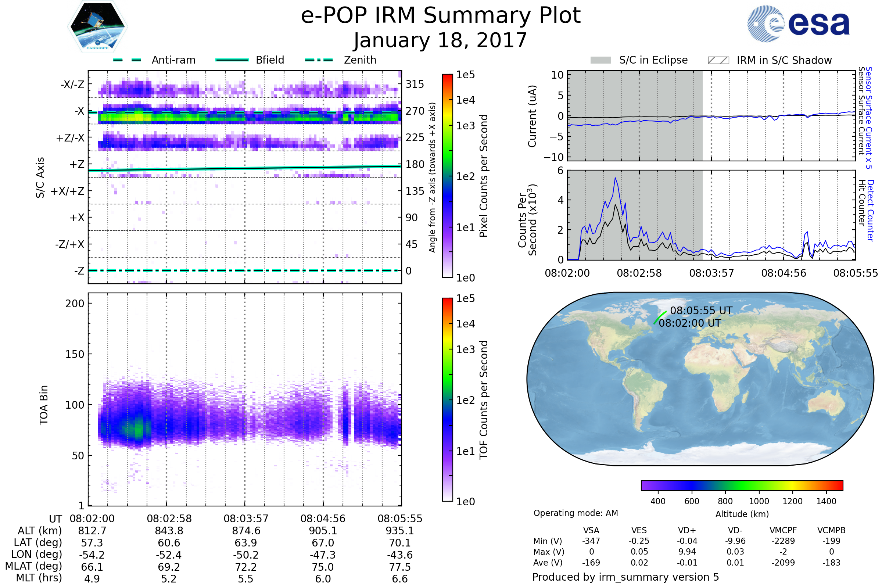Click the Bfield solid legend line
Viewport: 882px width, 588px height.
coord(232,60)
